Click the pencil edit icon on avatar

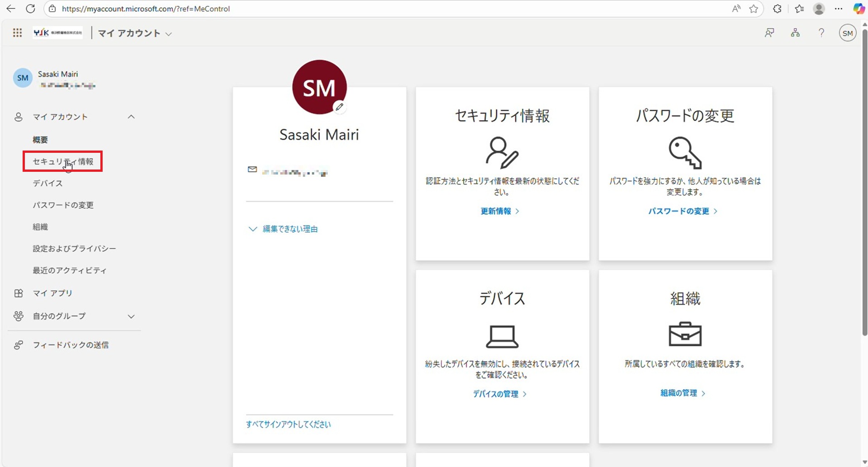pyautogui.click(x=340, y=107)
